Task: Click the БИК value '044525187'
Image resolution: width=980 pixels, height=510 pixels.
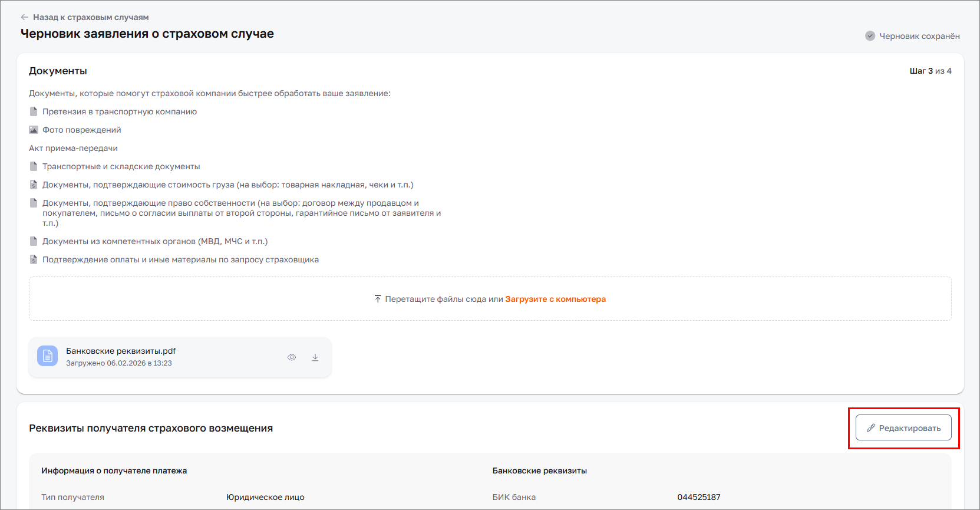Action: click(699, 497)
